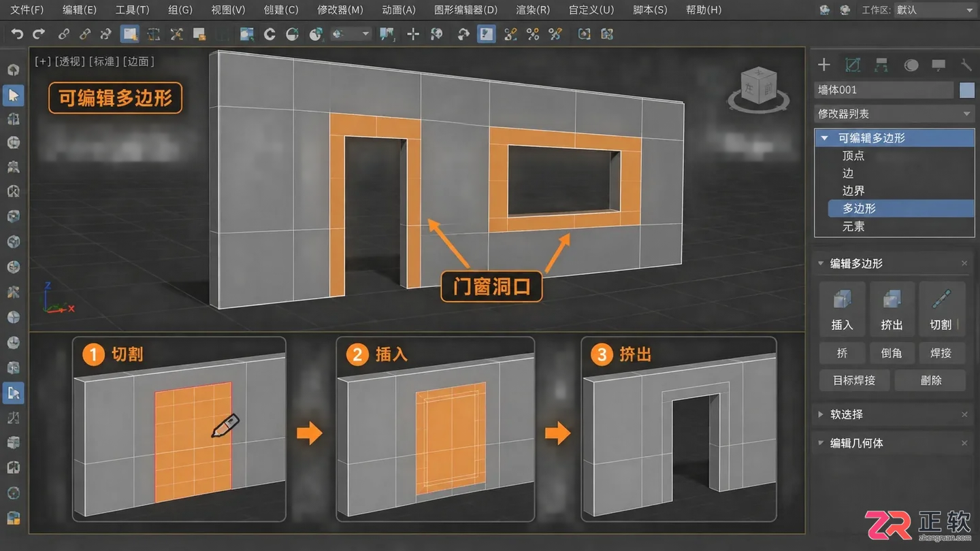Open the Modify tab in command panel
Screen dimensions: 980x551
852,65
